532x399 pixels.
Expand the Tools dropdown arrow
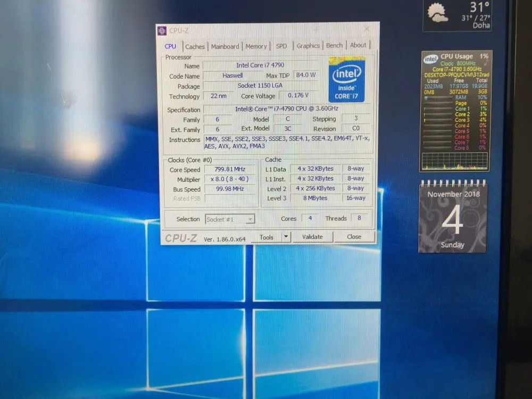[286, 237]
